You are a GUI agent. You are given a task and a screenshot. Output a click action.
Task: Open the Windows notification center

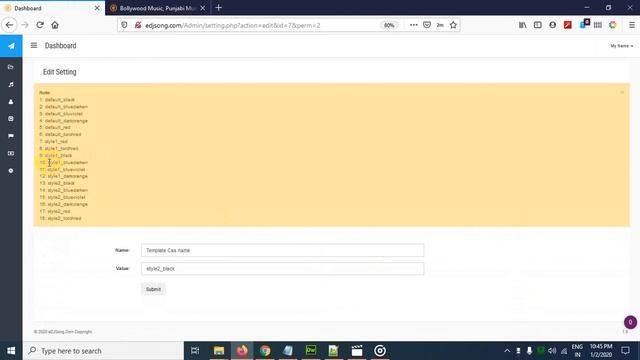(625, 351)
